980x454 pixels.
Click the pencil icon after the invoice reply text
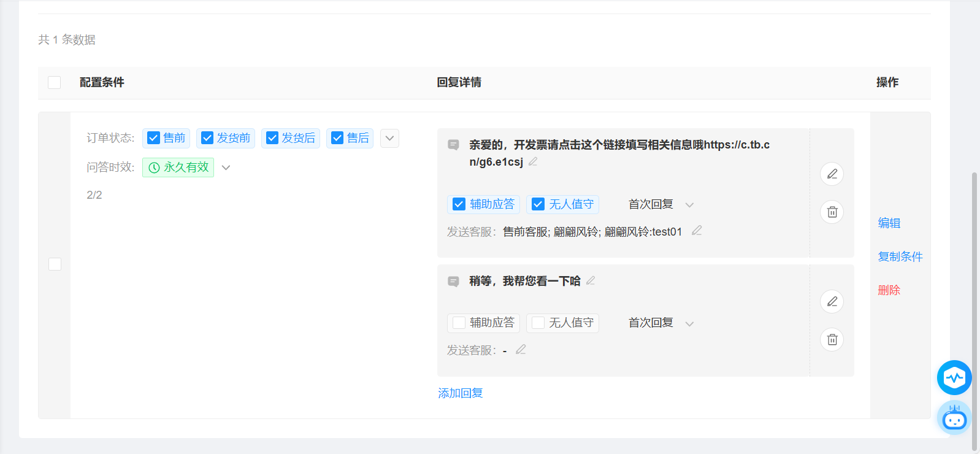pos(533,161)
